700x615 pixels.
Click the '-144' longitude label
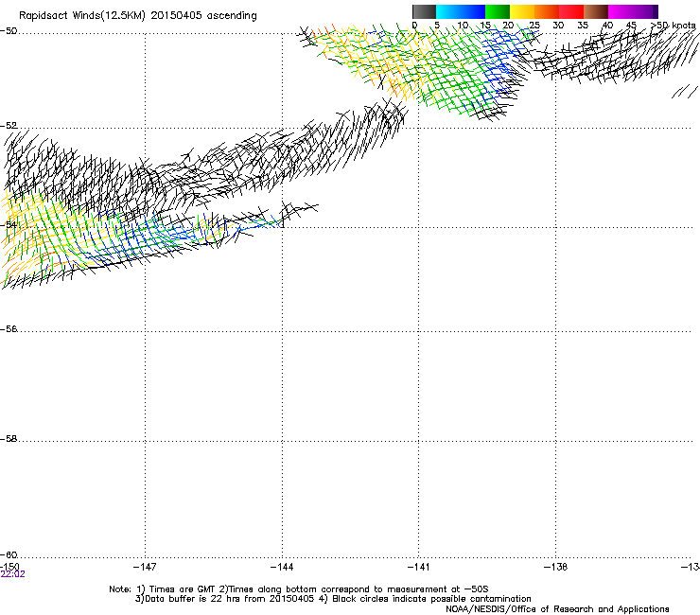point(282,567)
